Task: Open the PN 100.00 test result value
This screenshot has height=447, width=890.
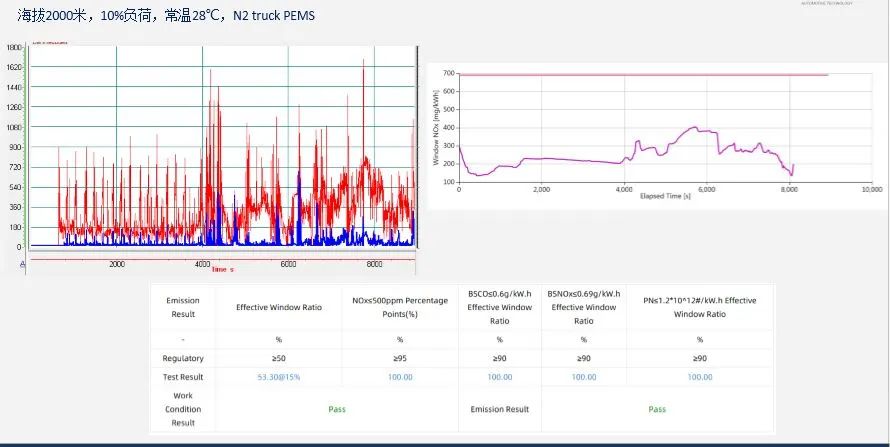Action: (700, 376)
